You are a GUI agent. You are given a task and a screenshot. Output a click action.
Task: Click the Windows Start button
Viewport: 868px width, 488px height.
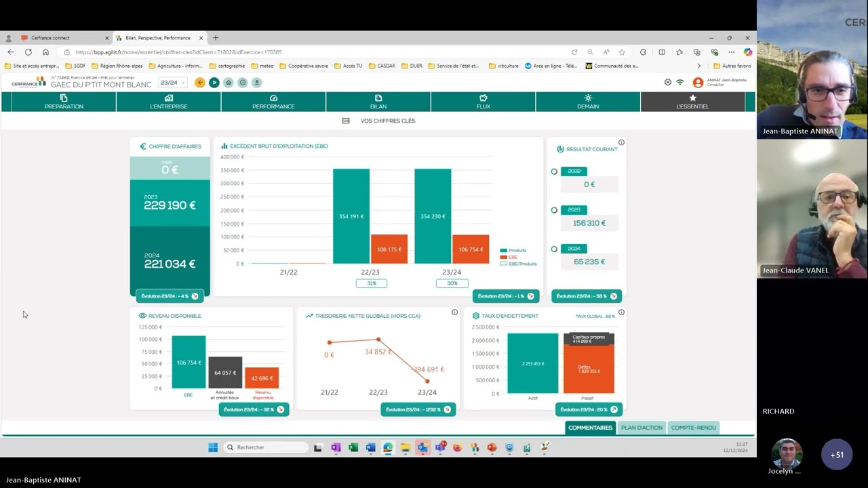pyautogui.click(x=213, y=447)
